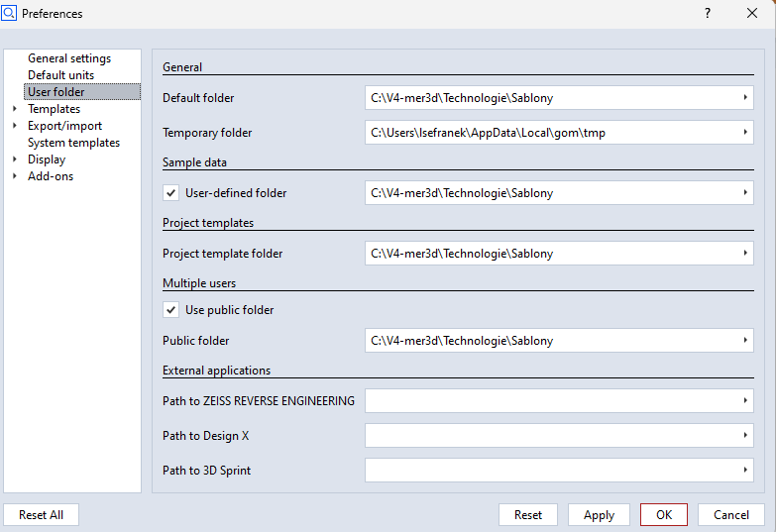Expand the Templates tree node

point(14,109)
